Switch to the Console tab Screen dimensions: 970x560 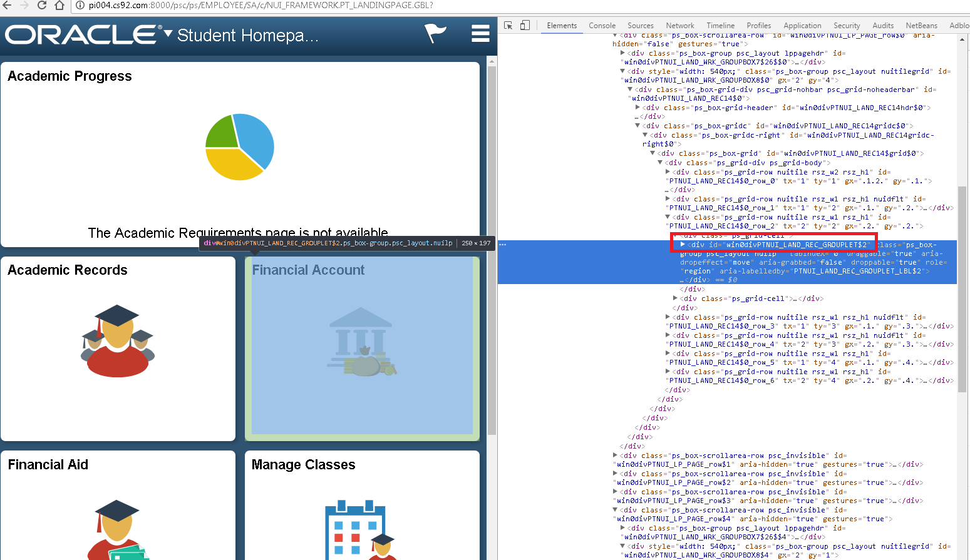coord(602,26)
